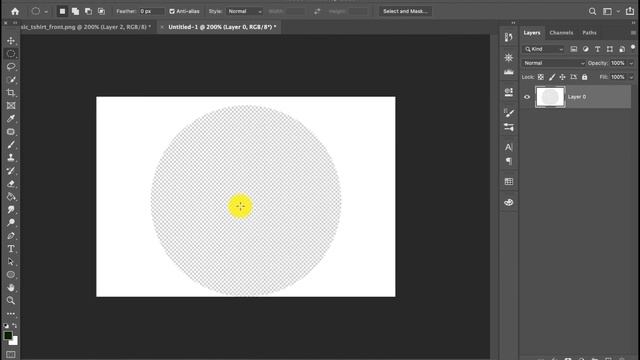Filter layers by pixel layers
The width and height of the screenshot is (640, 360).
[573, 49]
